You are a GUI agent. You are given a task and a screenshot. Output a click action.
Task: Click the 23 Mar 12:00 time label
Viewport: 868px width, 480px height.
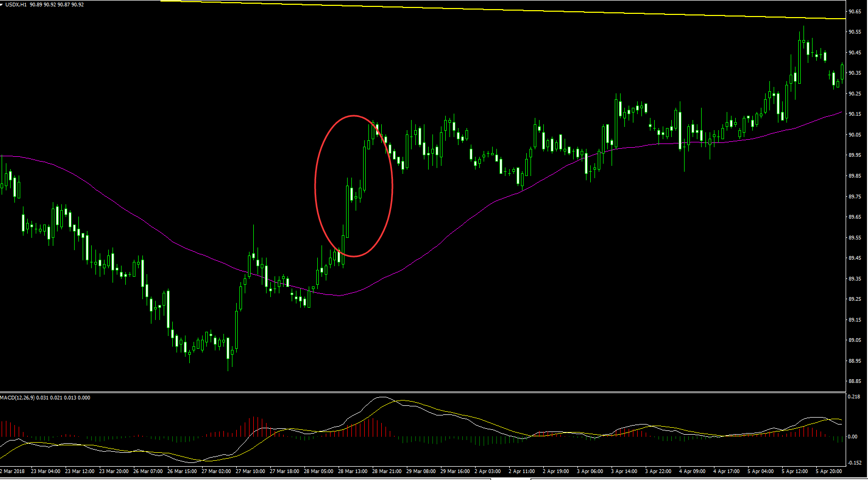(x=79, y=471)
